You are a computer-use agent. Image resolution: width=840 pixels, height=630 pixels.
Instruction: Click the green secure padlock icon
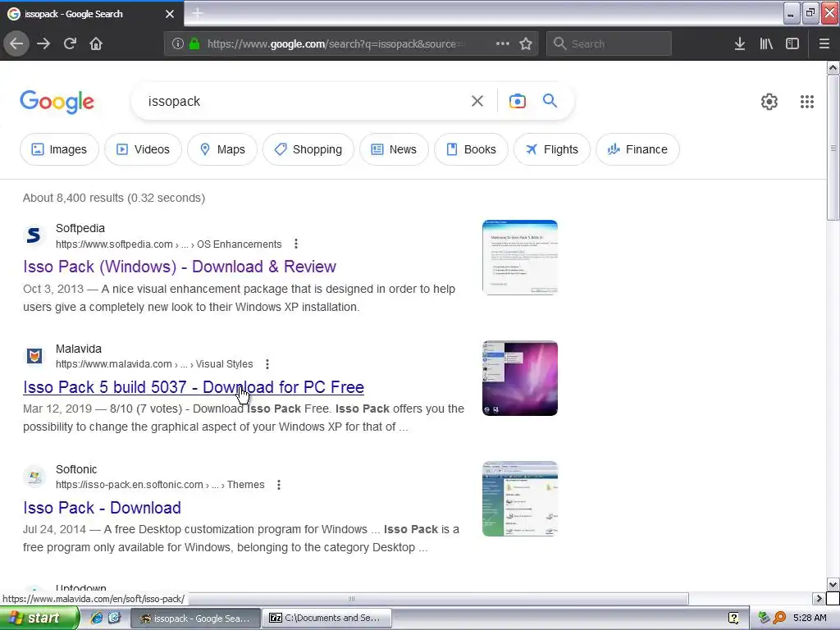(194, 44)
